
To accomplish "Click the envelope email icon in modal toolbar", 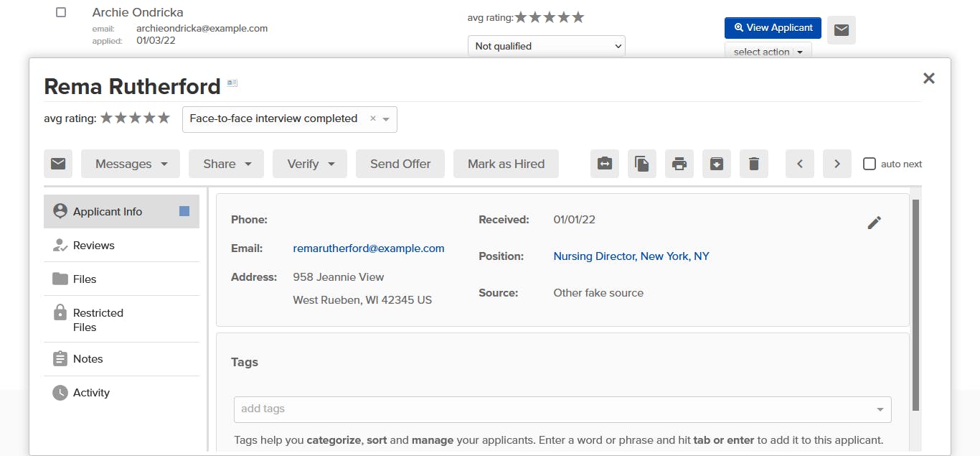I will pyautogui.click(x=58, y=164).
